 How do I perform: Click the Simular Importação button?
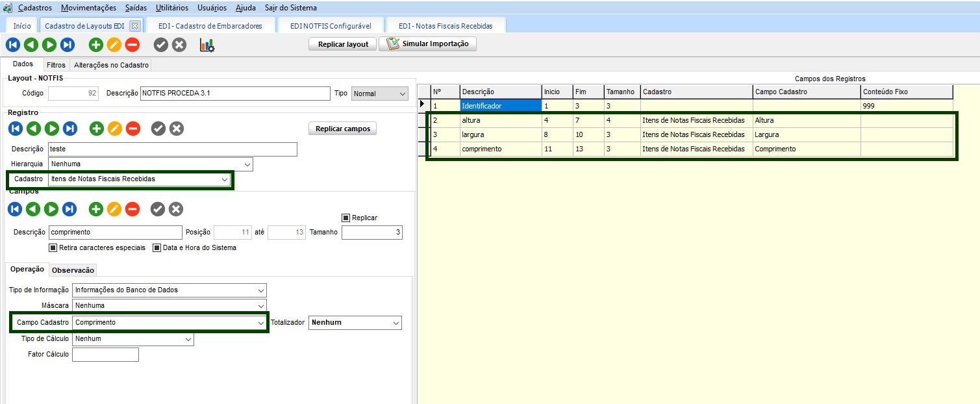click(x=428, y=44)
